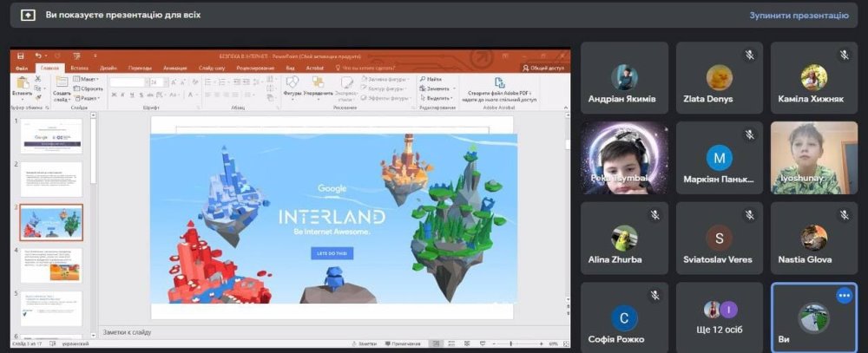Open the Заливка фигуры shape fill dropdown

tap(385, 79)
